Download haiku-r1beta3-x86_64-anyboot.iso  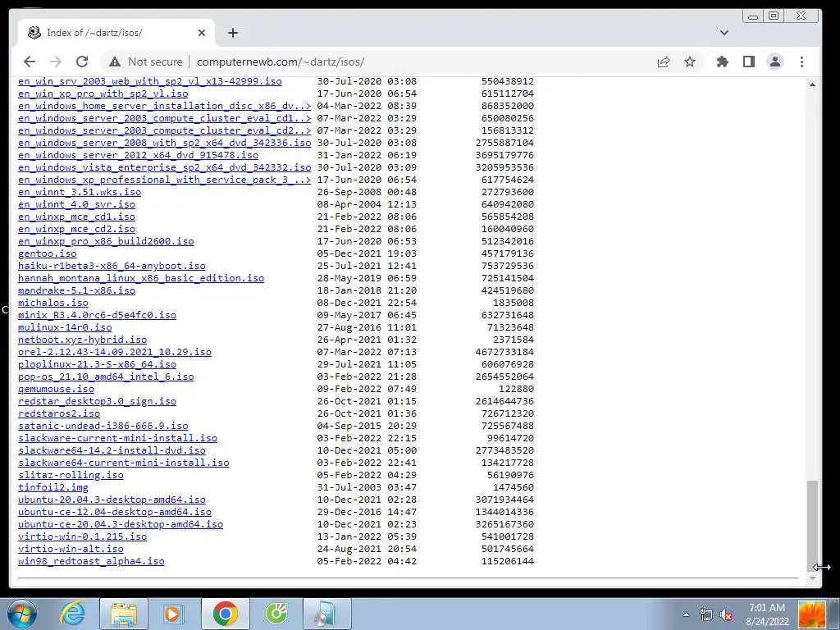[112, 266]
